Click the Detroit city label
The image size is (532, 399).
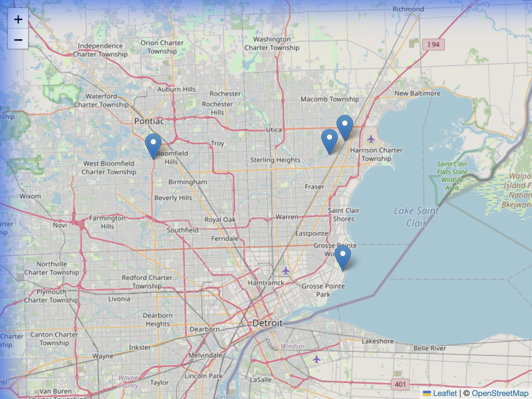point(267,323)
